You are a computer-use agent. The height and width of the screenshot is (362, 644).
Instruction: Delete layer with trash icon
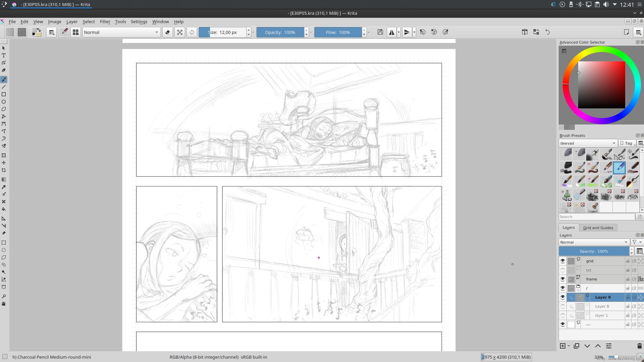point(639,346)
